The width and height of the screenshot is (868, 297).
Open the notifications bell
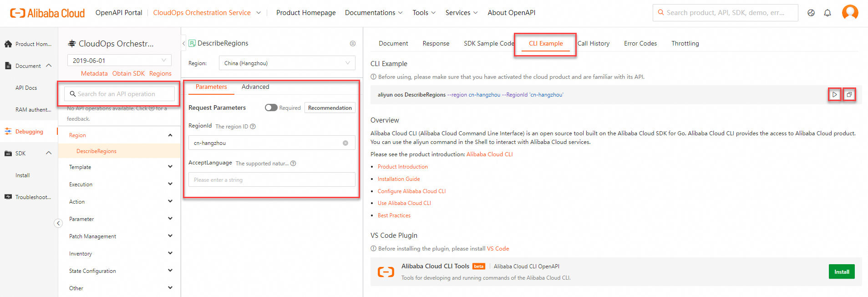[827, 13]
